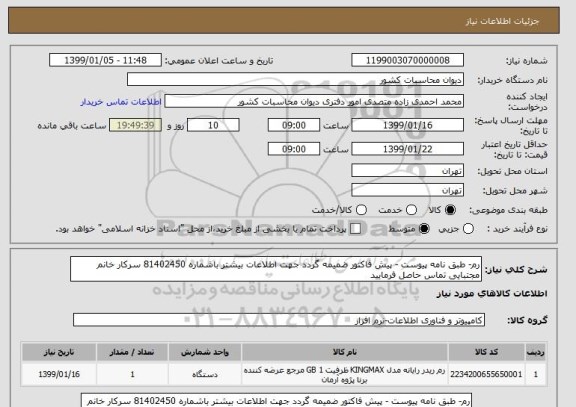The image size is (576, 407).
Task: Click the response deadline date 1399/01/16 field
Action: [407, 125]
